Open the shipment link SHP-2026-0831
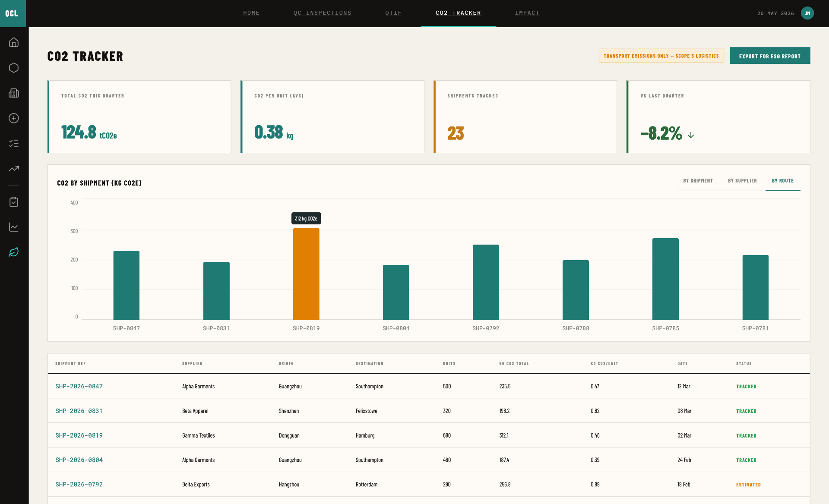 pyautogui.click(x=79, y=411)
